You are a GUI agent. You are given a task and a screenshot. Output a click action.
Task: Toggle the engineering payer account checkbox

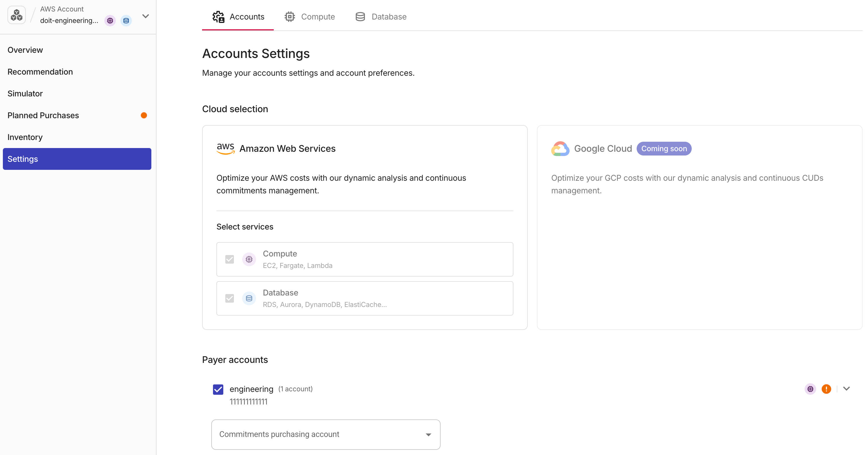(218, 389)
